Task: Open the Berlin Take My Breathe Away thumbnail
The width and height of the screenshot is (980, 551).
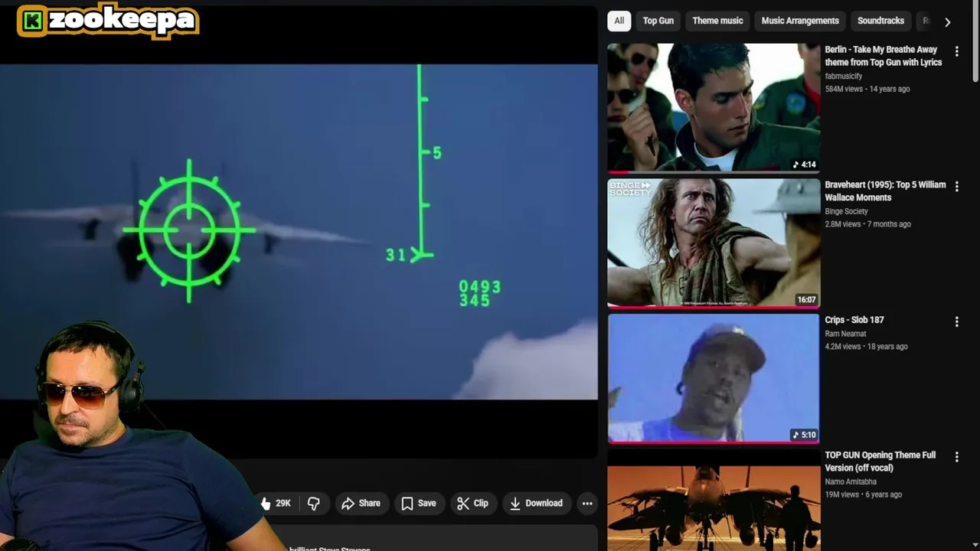Action: [x=714, y=108]
